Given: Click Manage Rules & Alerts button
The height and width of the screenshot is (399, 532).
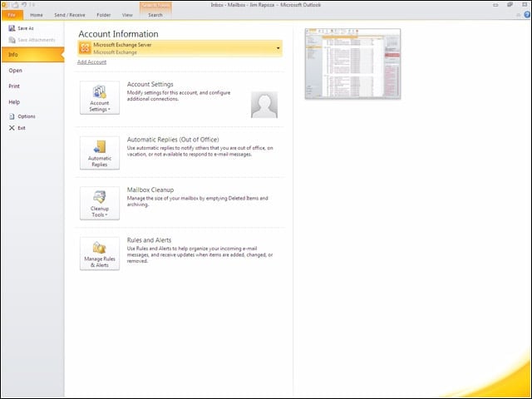Looking at the screenshot, I should click(100, 254).
